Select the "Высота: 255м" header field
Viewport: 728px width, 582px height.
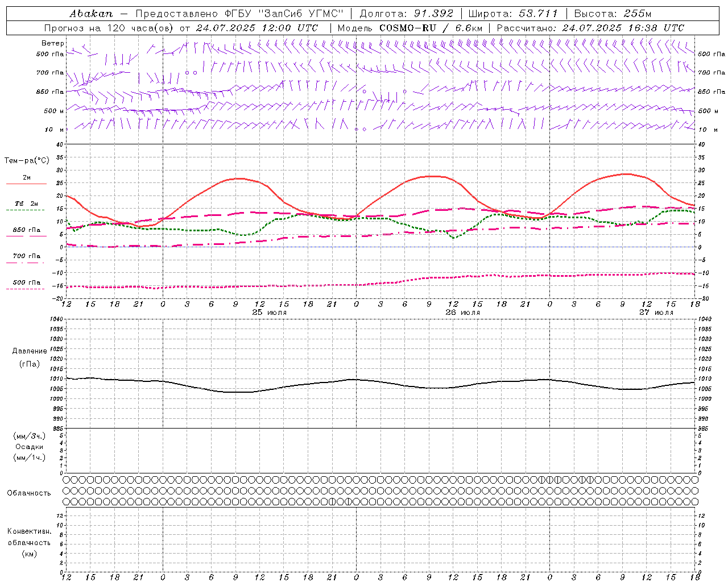tap(613, 14)
